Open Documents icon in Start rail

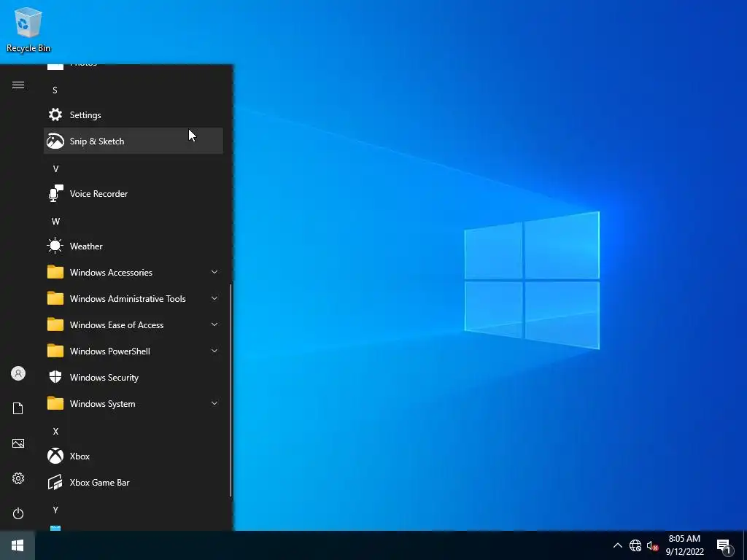click(x=18, y=408)
